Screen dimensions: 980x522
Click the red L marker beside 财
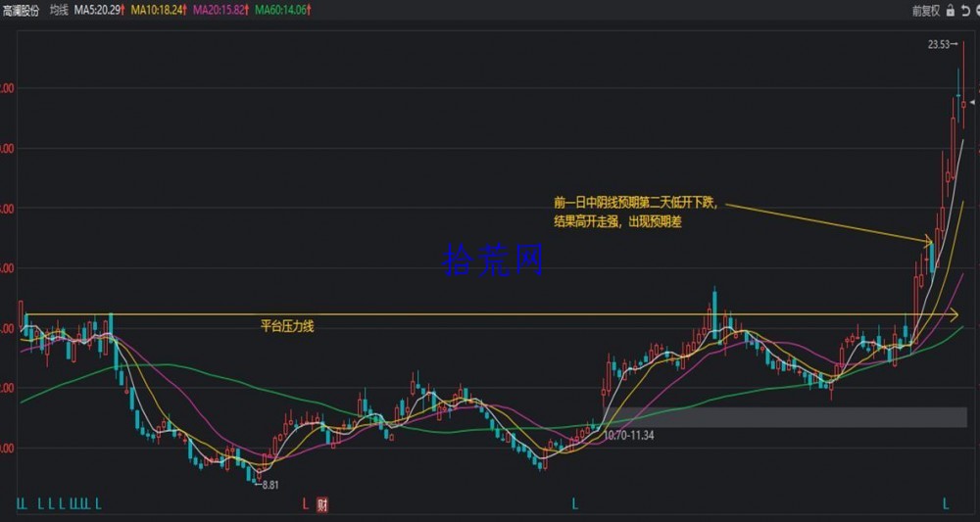[x=305, y=504]
